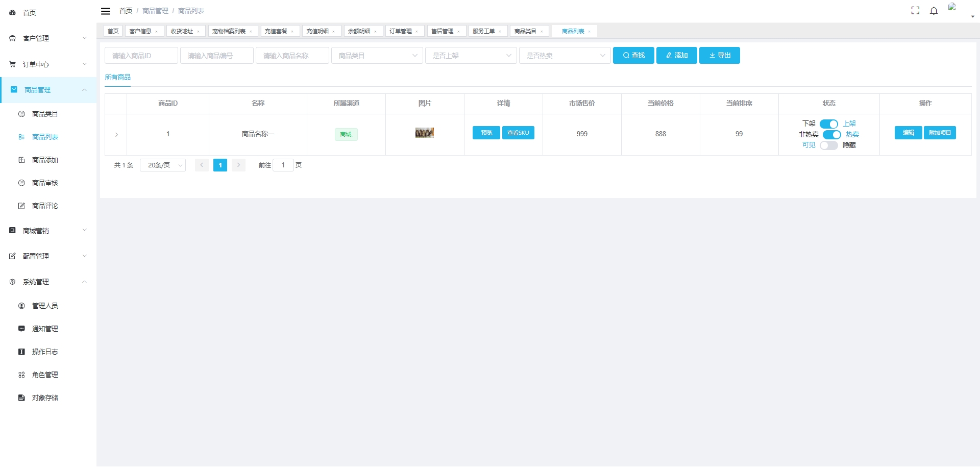Click the 商品列表 menu icon
The image size is (980, 469).
click(21, 137)
